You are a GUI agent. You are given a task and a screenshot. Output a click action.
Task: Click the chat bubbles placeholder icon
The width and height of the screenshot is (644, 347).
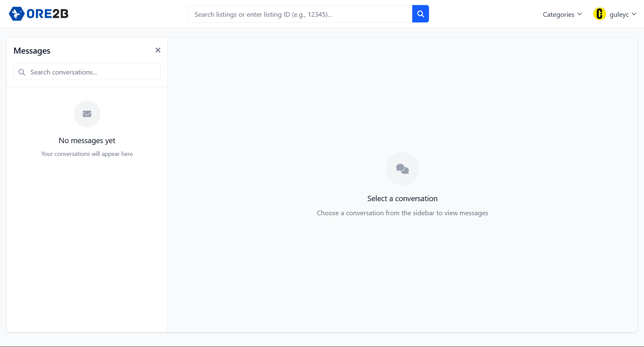[402, 169]
